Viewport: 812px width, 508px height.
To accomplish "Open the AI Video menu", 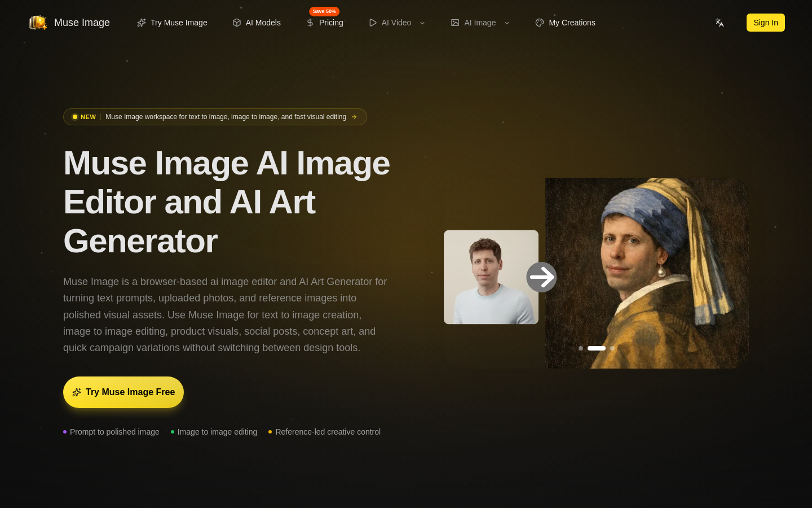I will click(397, 23).
